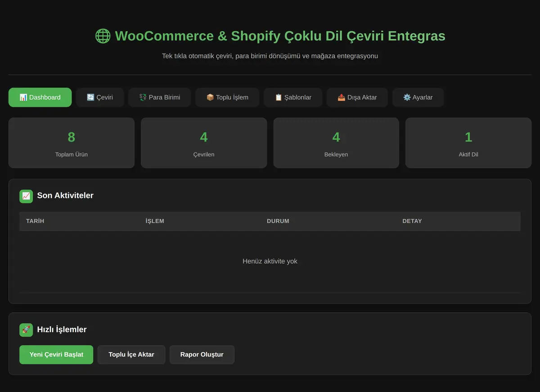Click the rocket icon beside Hızlı İşlemler

[x=26, y=330]
